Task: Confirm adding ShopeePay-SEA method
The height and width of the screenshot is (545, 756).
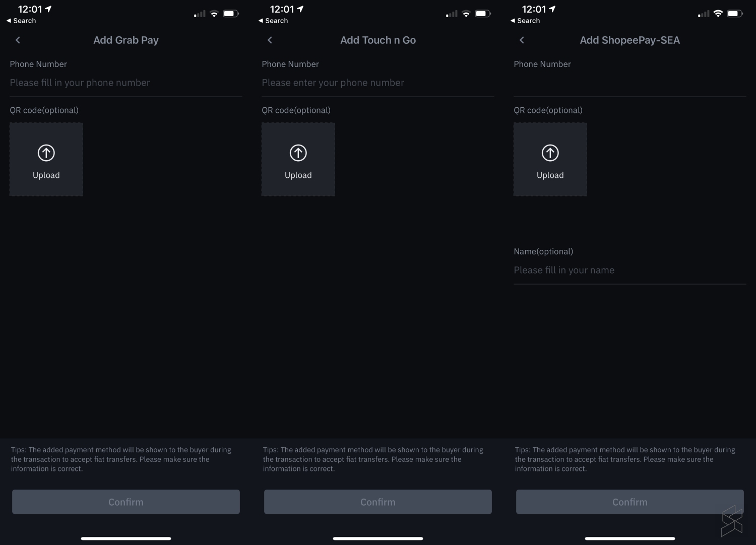Action: coord(630,502)
